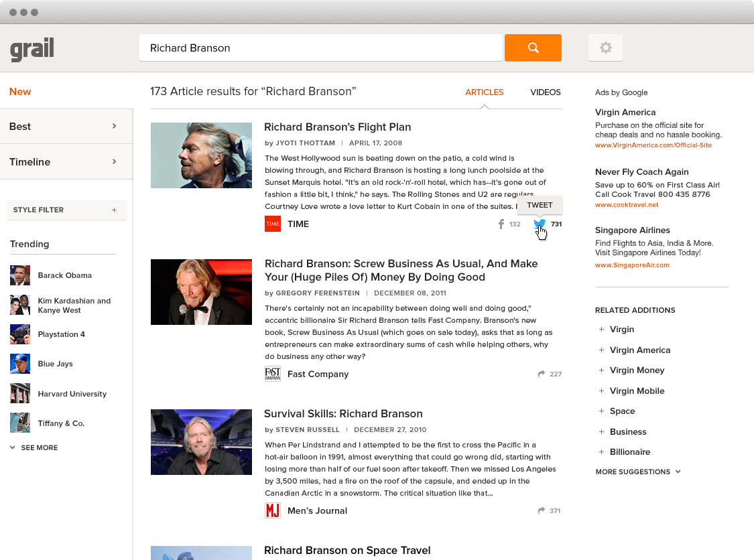Expand More Suggestions dropdown
The width and height of the screenshot is (754, 560).
click(638, 472)
